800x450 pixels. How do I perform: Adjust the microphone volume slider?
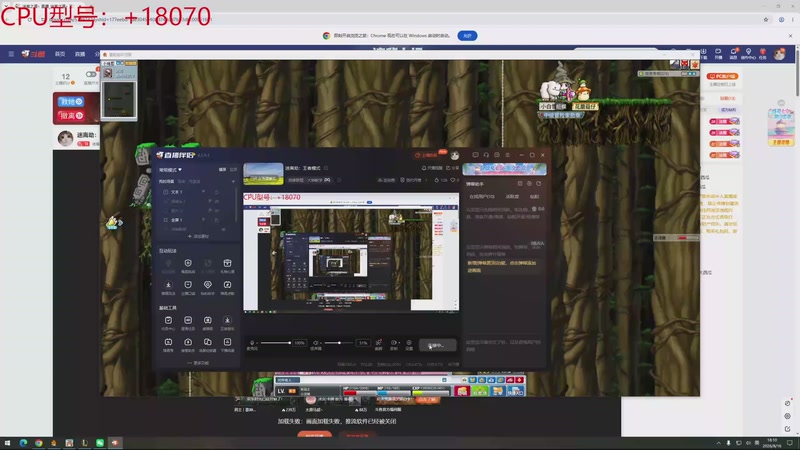(274, 343)
